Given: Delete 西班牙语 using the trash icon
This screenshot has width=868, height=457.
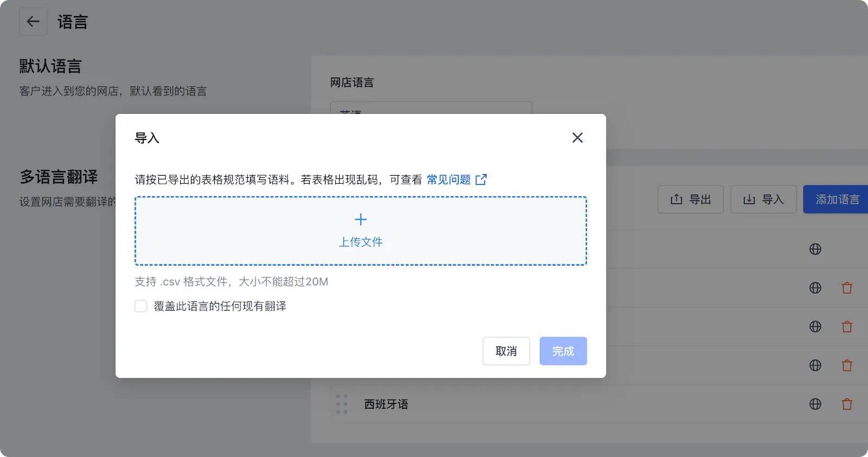Looking at the screenshot, I should click(847, 404).
